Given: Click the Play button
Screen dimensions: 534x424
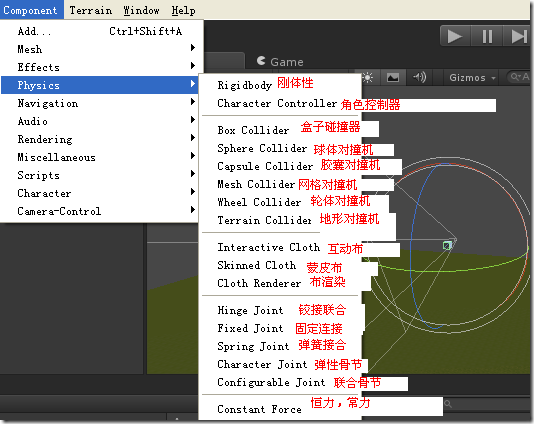Looking at the screenshot, I should (455, 36).
